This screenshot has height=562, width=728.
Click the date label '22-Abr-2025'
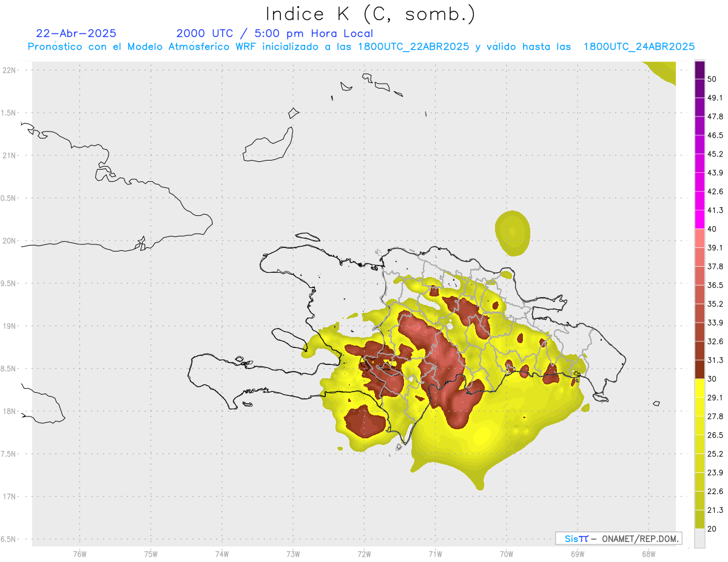click(x=76, y=33)
